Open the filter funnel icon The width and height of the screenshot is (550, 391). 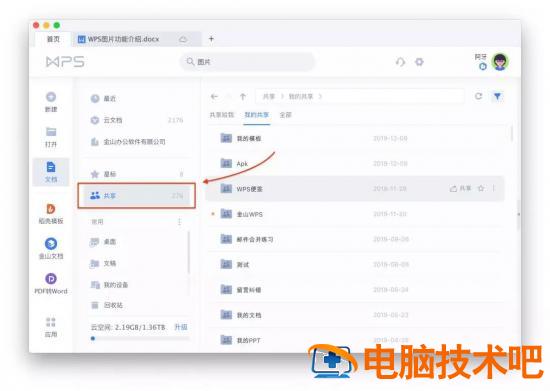pos(497,96)
